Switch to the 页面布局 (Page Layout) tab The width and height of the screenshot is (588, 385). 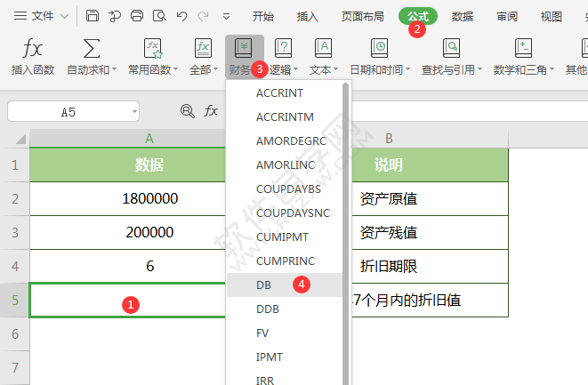click(362, 16)
